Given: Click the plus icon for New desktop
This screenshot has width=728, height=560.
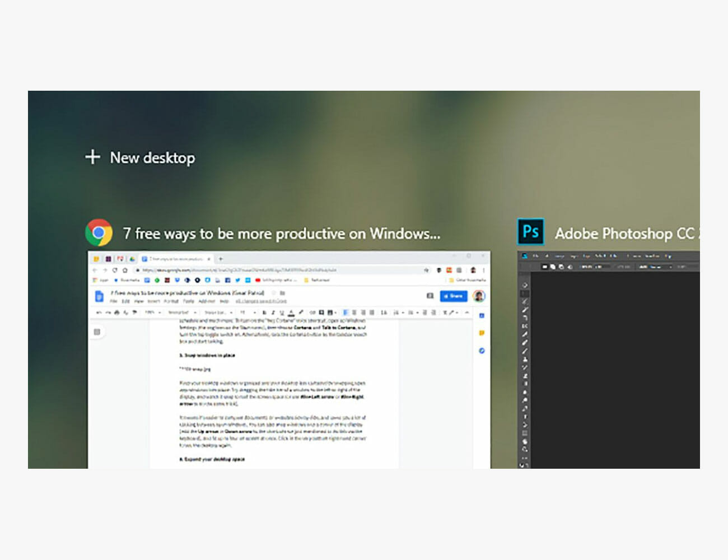Looking at the screenshot, I should pyautogui.click(x=92, y=157).
